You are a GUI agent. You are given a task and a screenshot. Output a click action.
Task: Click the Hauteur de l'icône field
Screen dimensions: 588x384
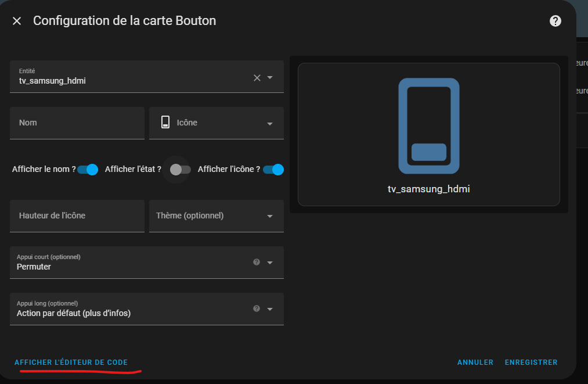77,216
